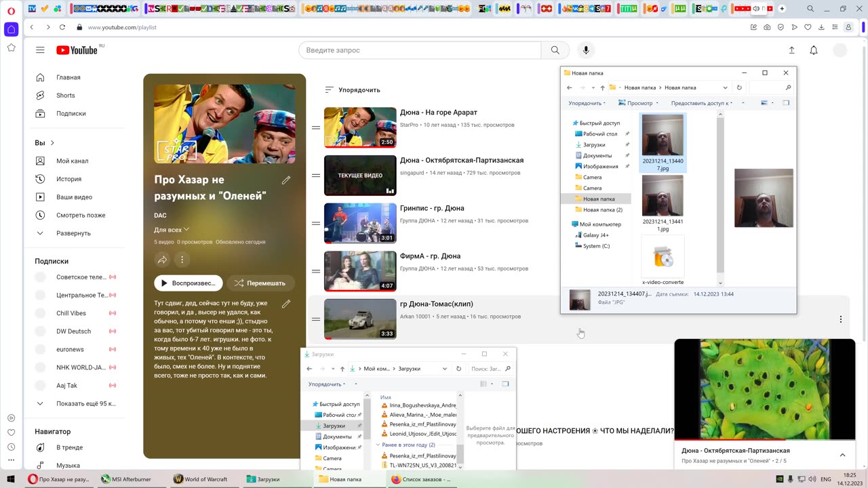The image size is (868, 488).
Task: Reload the page in Opera
Action: point(62,27)
